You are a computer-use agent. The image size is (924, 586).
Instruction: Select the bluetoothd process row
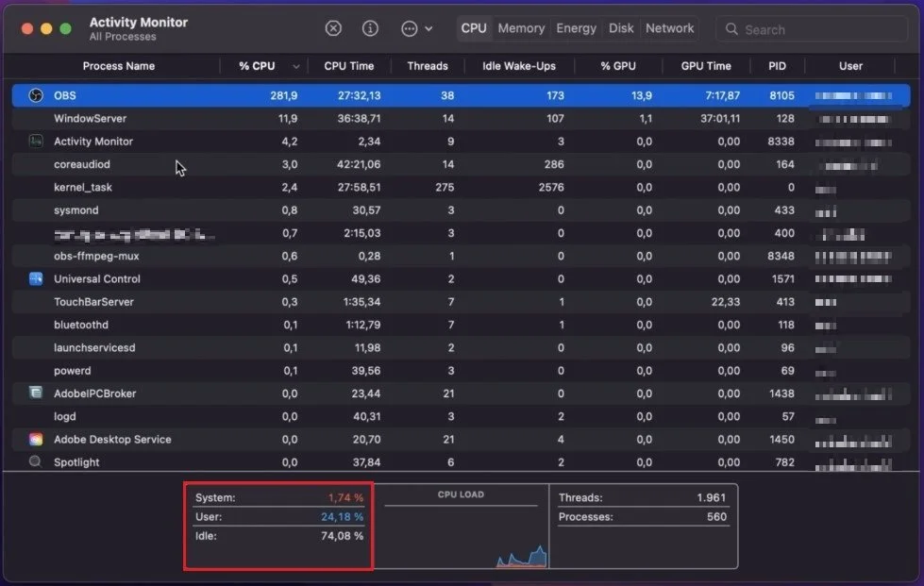[x=461, y=326]
